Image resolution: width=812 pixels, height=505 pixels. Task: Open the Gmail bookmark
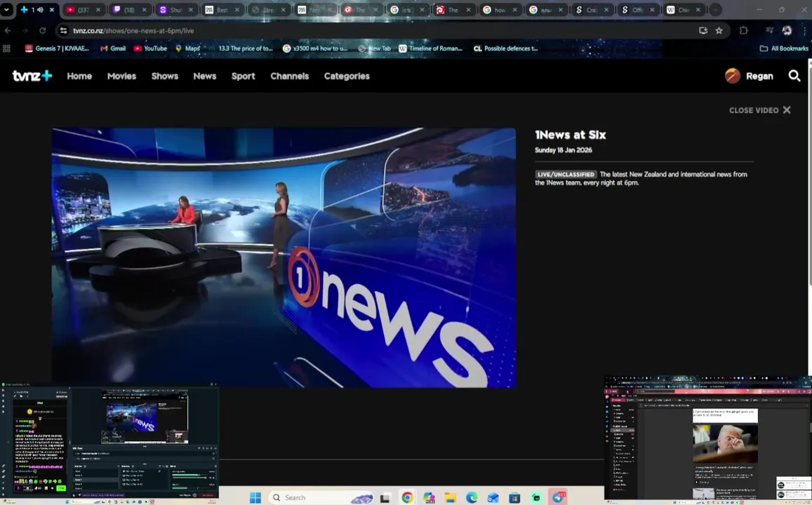click(x=113, y=48)
